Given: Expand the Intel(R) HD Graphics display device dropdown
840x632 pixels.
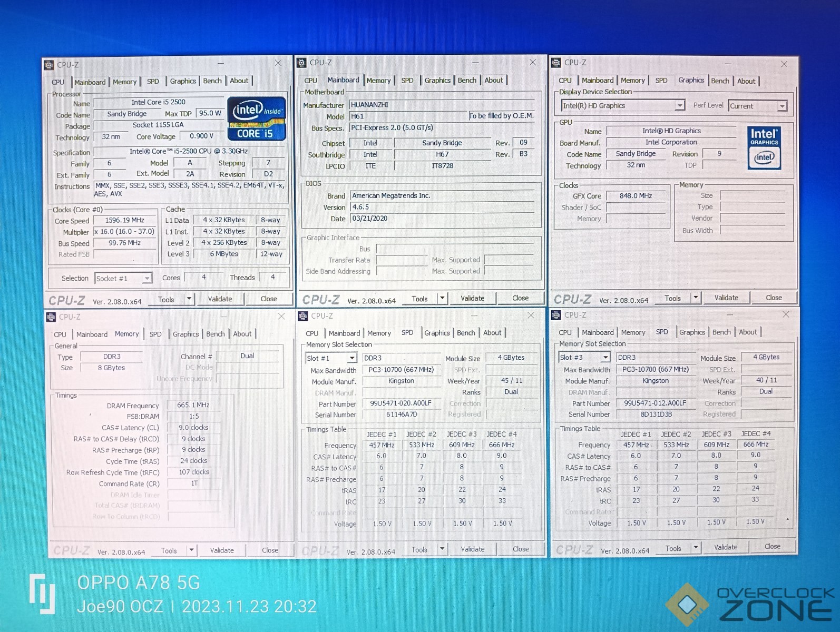Looking at the screenshot, I should pos(679,106).
